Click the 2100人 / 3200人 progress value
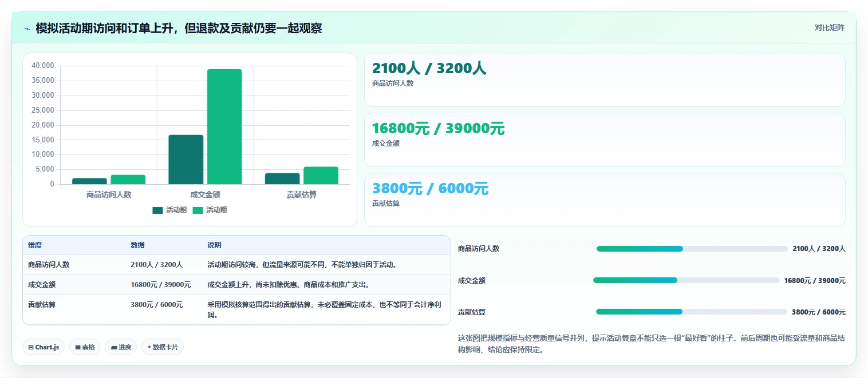868x378 pixels. pyautogui.click(x=819, y=249)
